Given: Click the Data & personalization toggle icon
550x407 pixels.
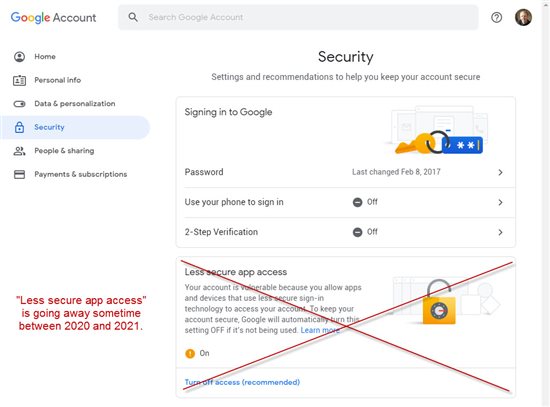Looking at the screenshot, I should [x=19, y=104].
